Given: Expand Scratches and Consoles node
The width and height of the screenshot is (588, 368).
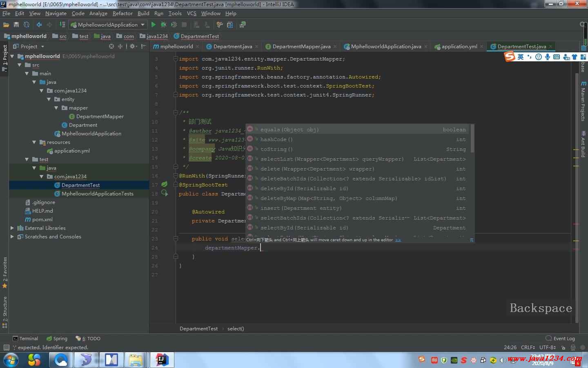Looking at the screenshot, I should (12, 237).
